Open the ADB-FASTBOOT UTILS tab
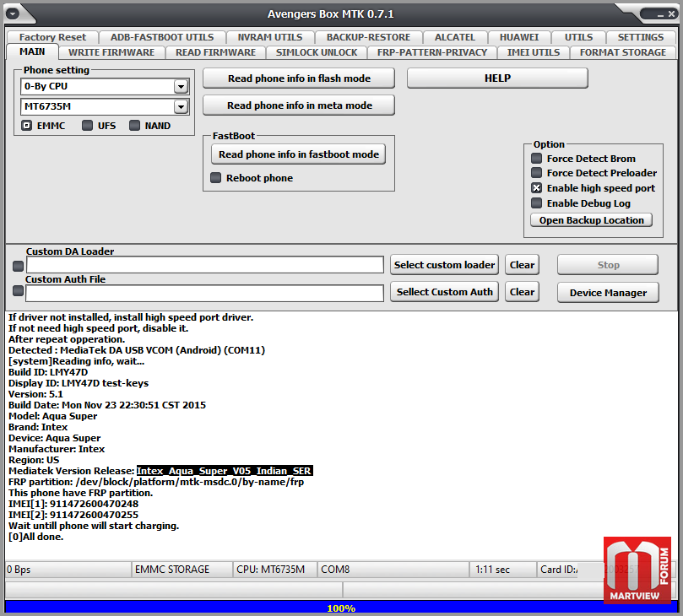Screen dimensions: 683x616 pos(162,37)
